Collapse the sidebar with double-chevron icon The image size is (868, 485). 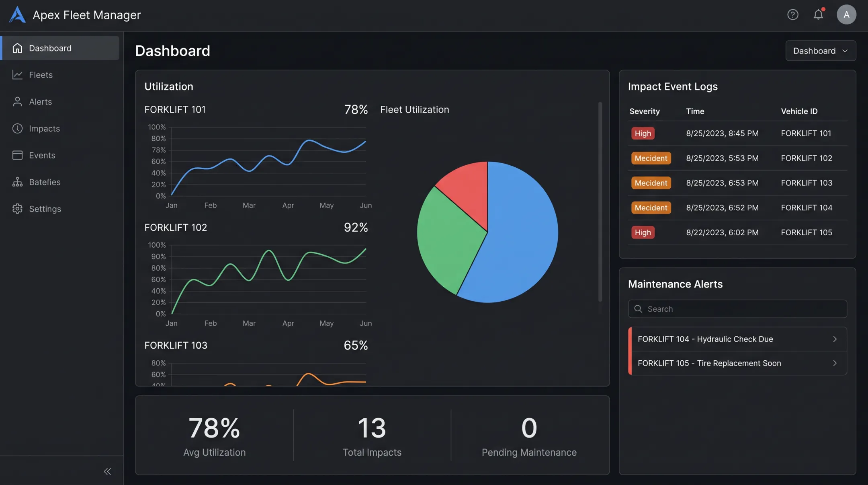[107, 471]
